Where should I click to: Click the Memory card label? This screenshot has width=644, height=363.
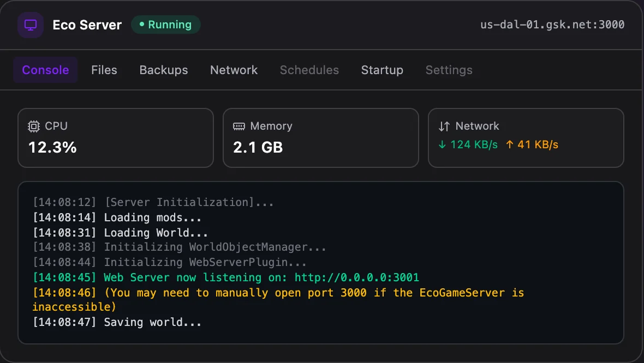point(271,126)
